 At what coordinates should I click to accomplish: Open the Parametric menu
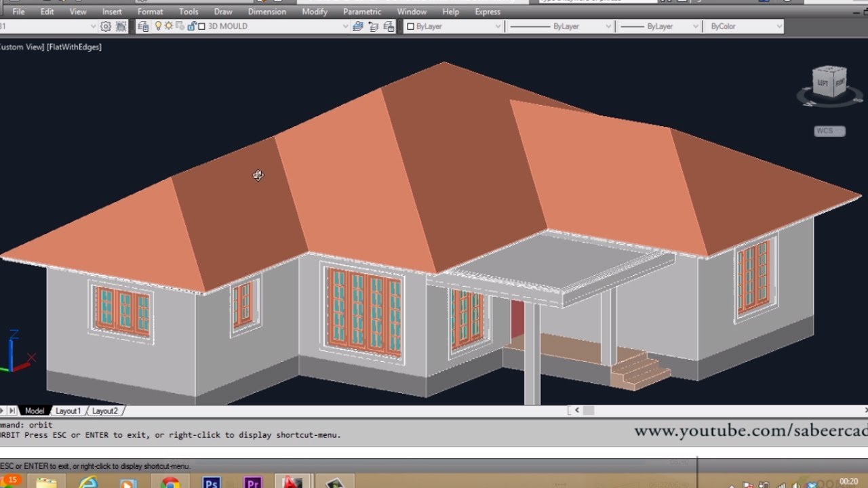pos(362,12)
